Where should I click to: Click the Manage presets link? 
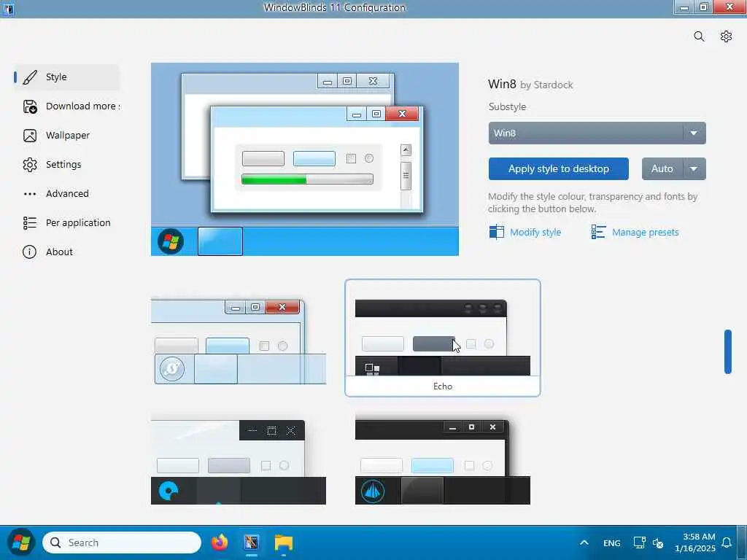point(646,233)
